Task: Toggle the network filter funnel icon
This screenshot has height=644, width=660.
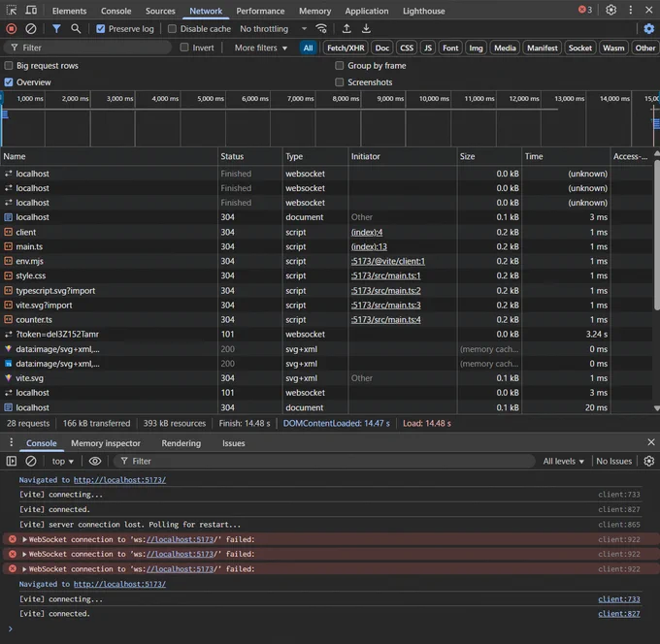Action: point(56,28)
